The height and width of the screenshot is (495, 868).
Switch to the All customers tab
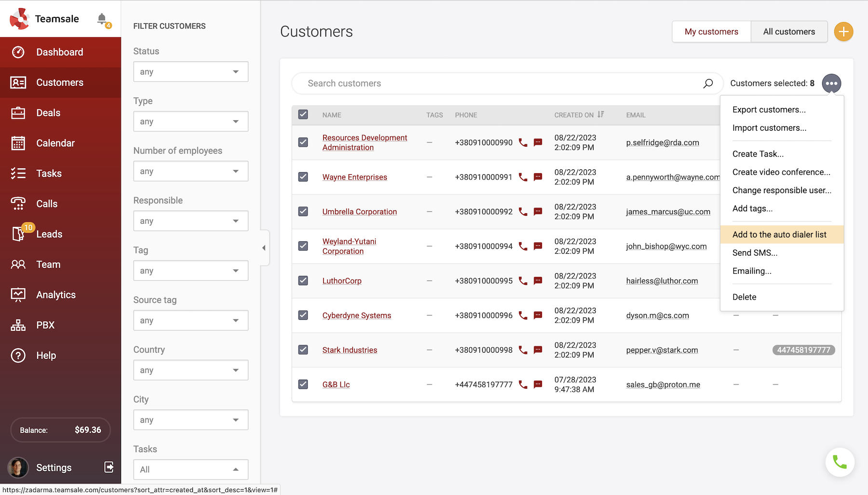pyautogui.click(x=789, y=31)
